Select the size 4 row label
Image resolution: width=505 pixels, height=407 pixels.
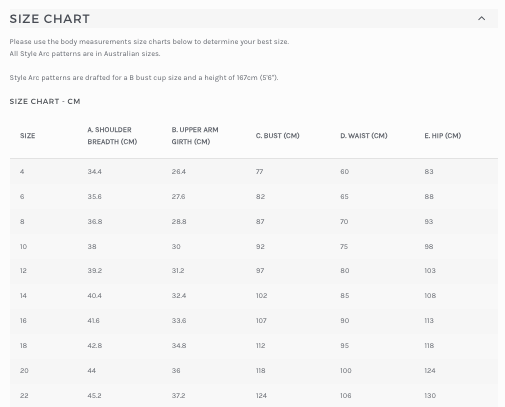22,172
